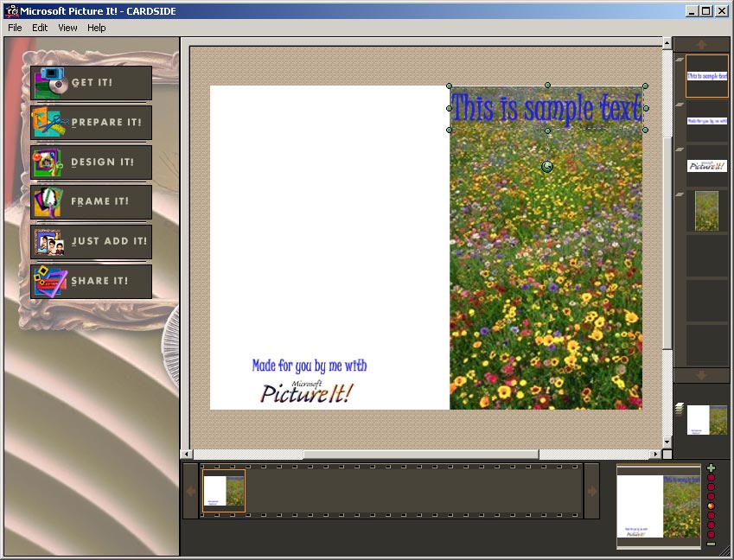Click the down arrow below the layer stack
This screenshot has height=560, width=734.
tap(701, 375)
